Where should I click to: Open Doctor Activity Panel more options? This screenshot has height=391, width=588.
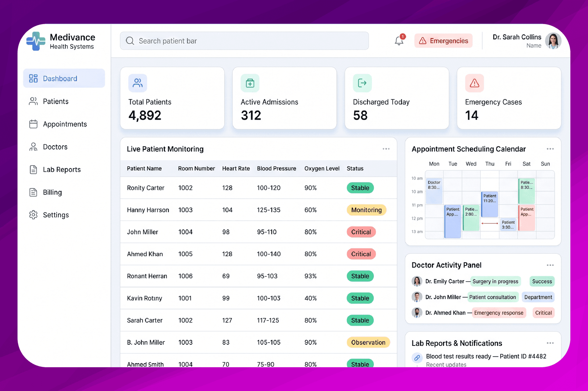point(550,265)
